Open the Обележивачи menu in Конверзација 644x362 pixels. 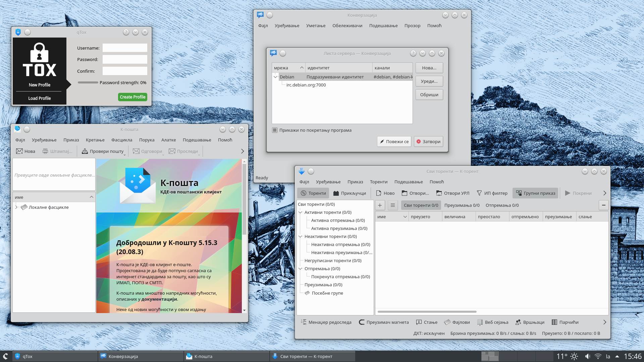[347, 25]
